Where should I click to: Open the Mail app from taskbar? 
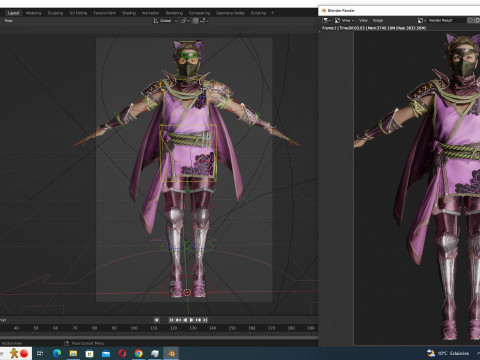coord(106,353)
